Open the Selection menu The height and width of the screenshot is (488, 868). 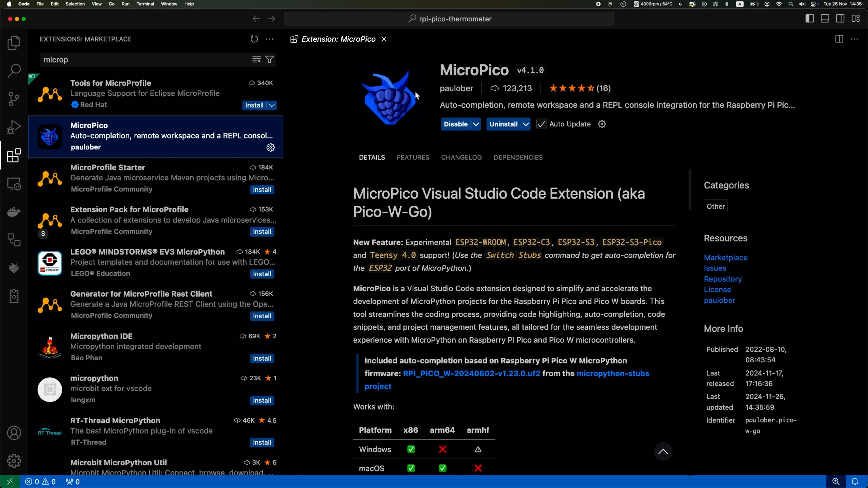(x=75, y=4)
